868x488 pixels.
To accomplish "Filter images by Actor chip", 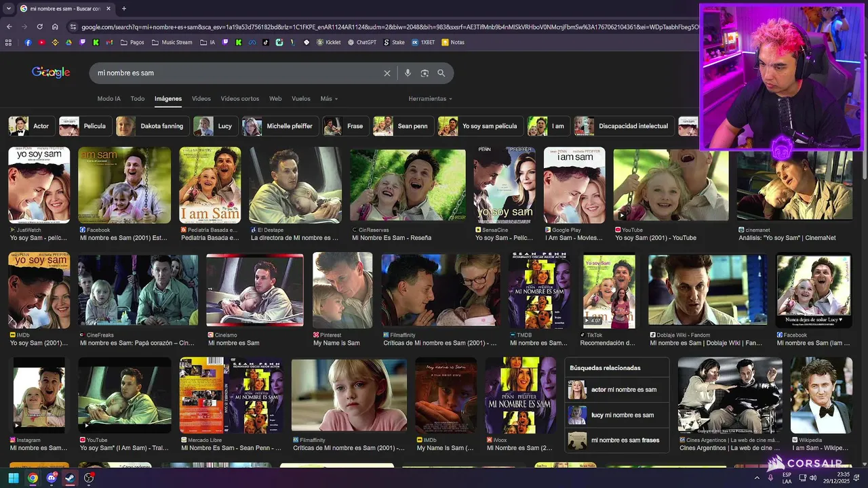I will 31,126.
